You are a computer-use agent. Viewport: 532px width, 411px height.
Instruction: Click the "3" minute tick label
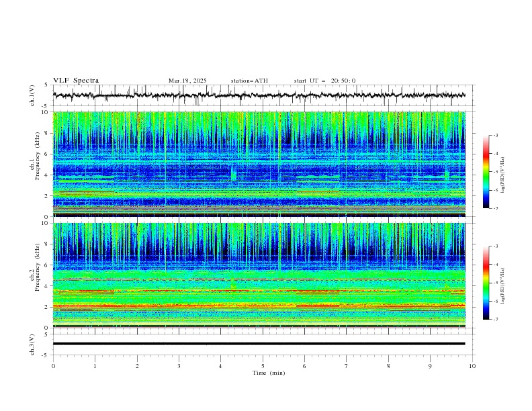179,366
